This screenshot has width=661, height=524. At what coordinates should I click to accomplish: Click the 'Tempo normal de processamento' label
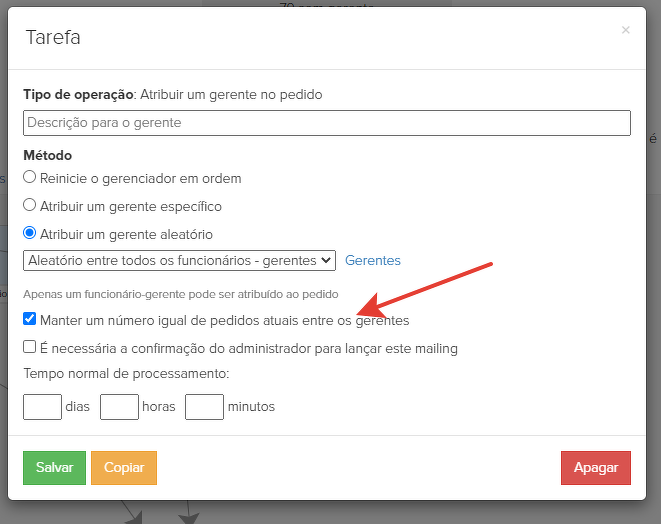coord(126,374)
